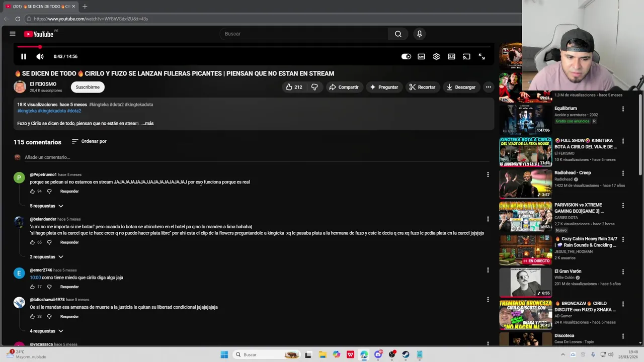Click the search magnifier button
644x362 pixels.
coord(398,34)
